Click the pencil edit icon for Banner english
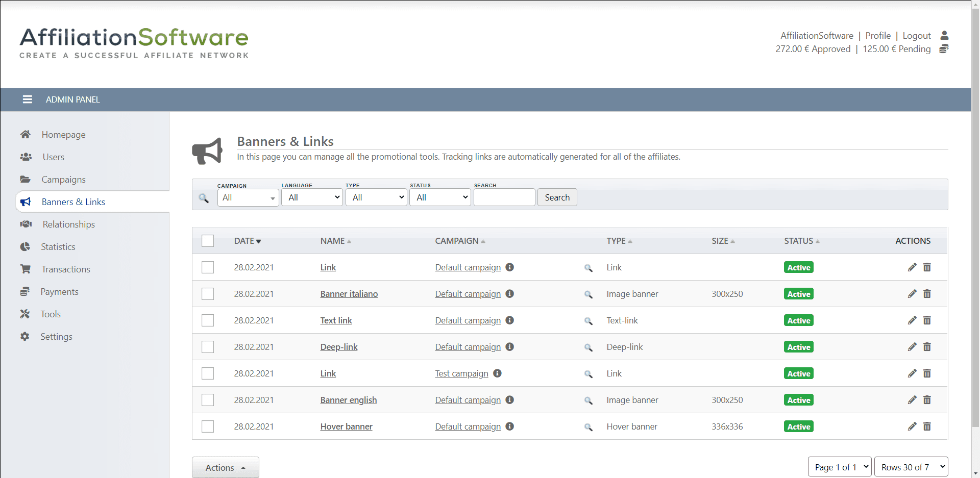 click(912, 400)
